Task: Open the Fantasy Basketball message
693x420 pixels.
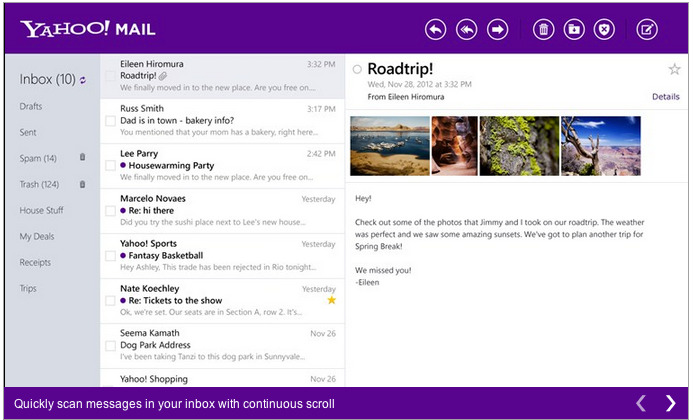Action: pos(222,256)
